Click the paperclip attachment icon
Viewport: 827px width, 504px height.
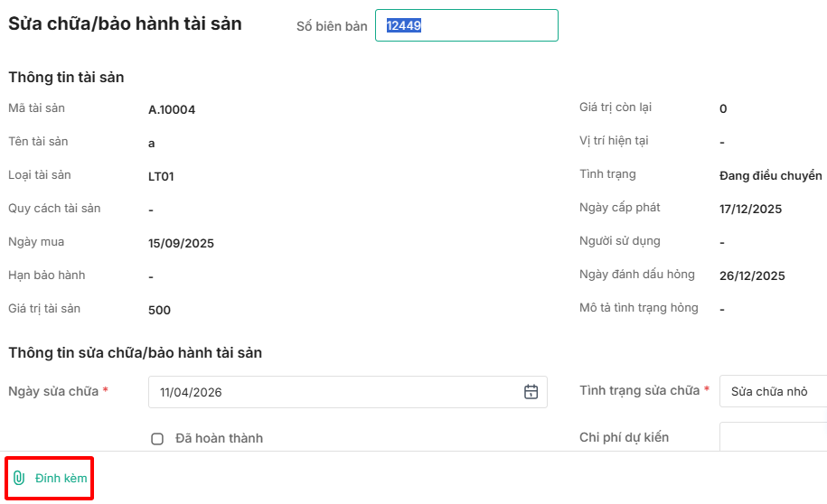[x=19, y=478]
